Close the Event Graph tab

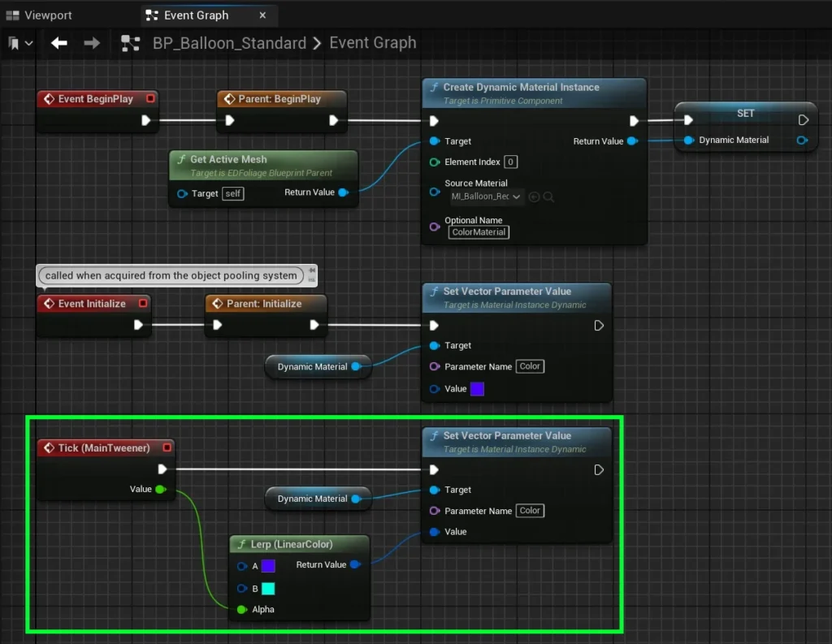click(x=262, y=15)
